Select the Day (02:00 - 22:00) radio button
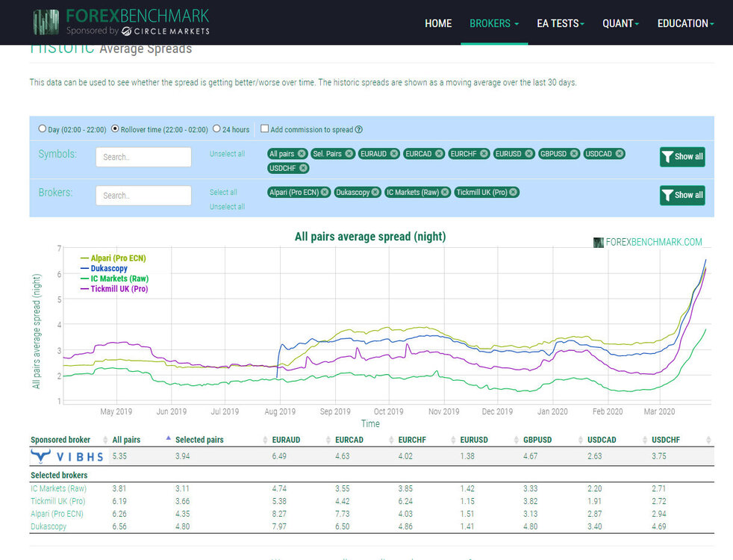The width and height of the screenshot is (733, 560). [x=43, y=128]
